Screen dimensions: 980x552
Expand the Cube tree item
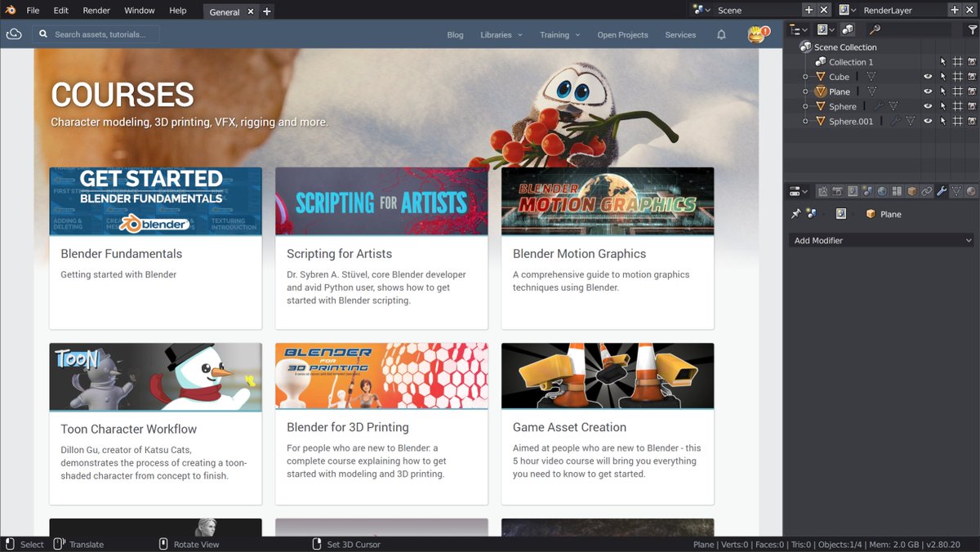(805, 77)
